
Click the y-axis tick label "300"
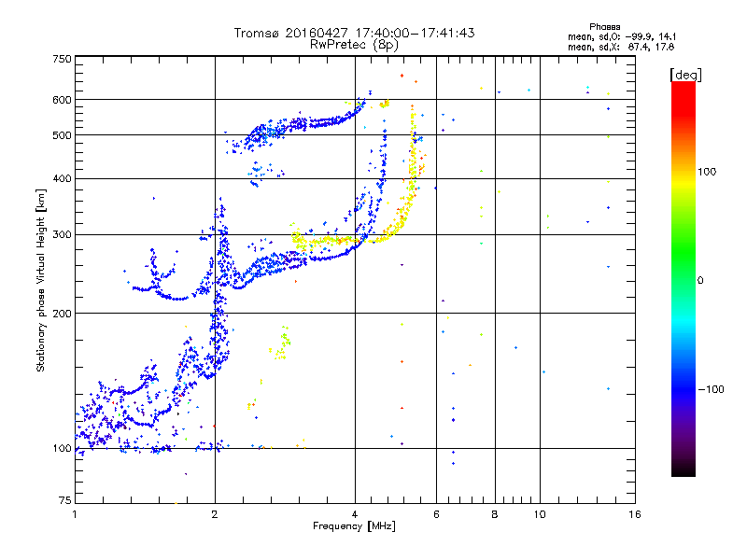[62, 234]
